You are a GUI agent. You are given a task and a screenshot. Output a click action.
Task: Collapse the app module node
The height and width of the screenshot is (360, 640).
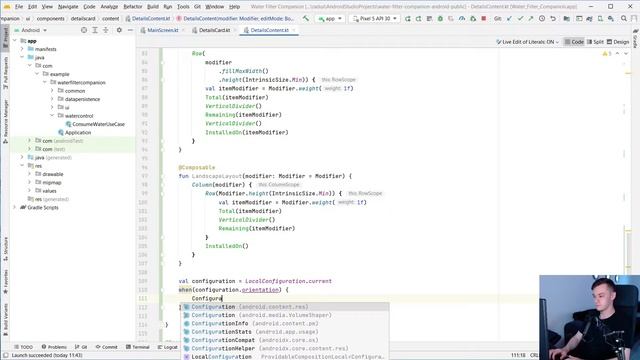tap(15, 41)
